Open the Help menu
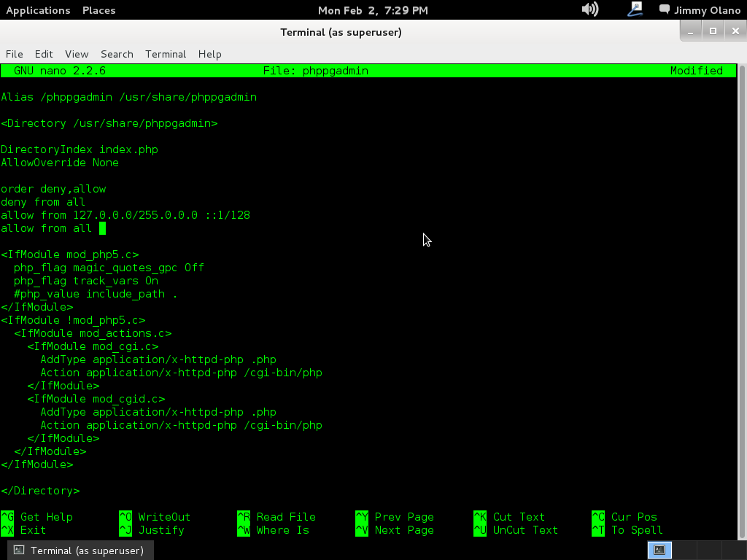This screenshot has width=747, height=560. pyautogui.click(x=209, y=54)
